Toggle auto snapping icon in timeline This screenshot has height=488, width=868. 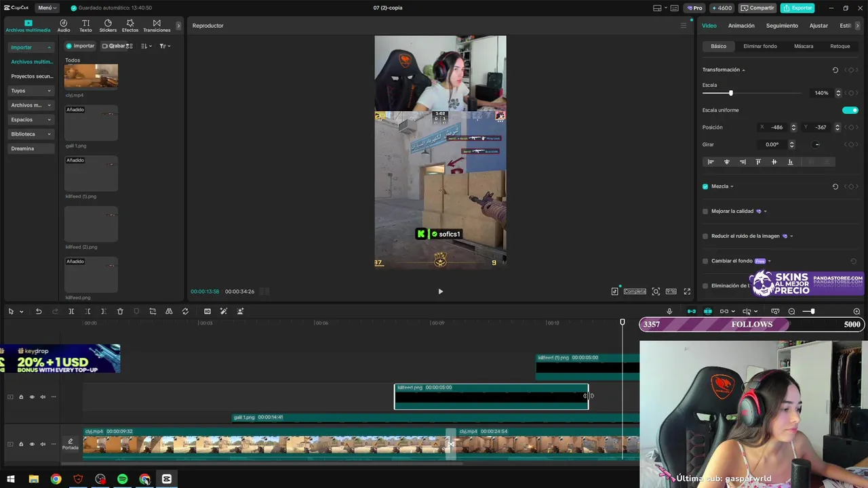[x=708, y=311]
